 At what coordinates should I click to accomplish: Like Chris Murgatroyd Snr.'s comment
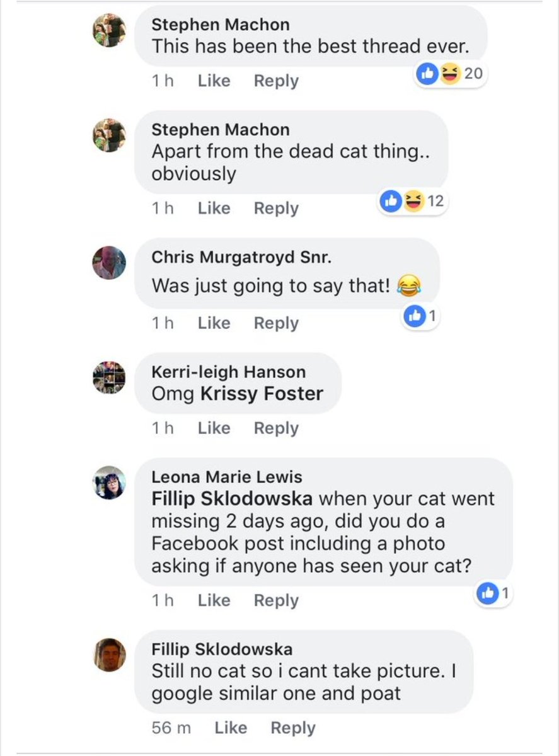[214, 323]
